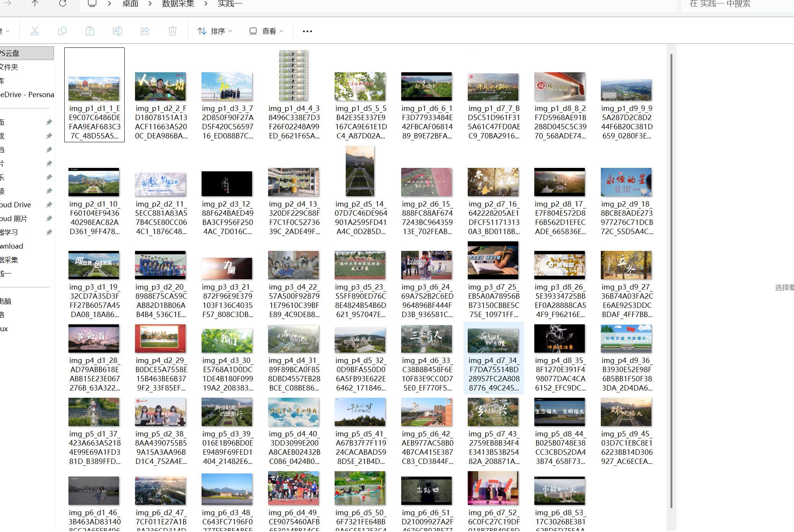Click the Refresh icon near address bar

63,3
